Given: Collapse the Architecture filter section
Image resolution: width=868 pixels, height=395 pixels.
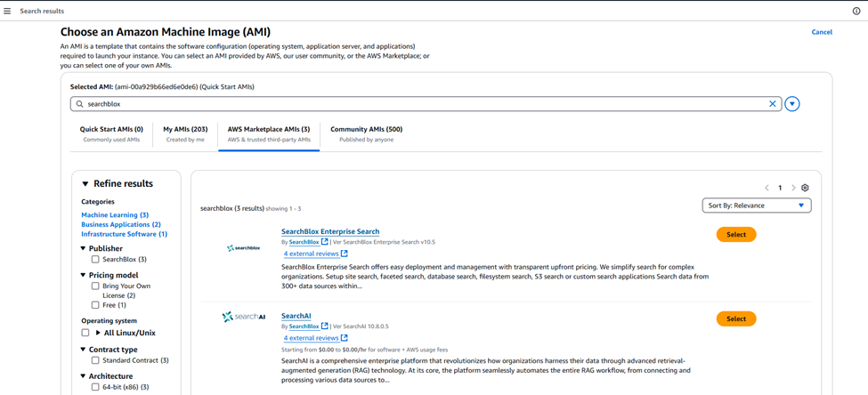Looking at the screenshot, I should [x=83, y=376].
